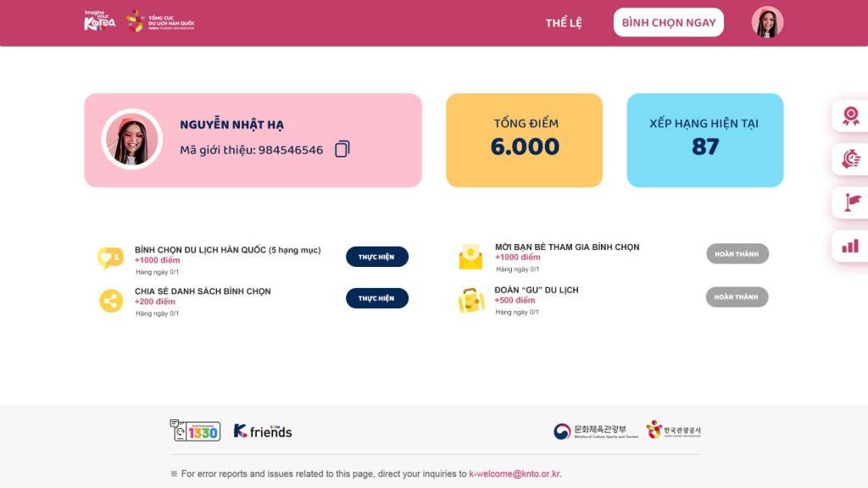This screenshot has width=868, height=488.
Task: Open the THỂ LỆ menu item
Action: 564,23
